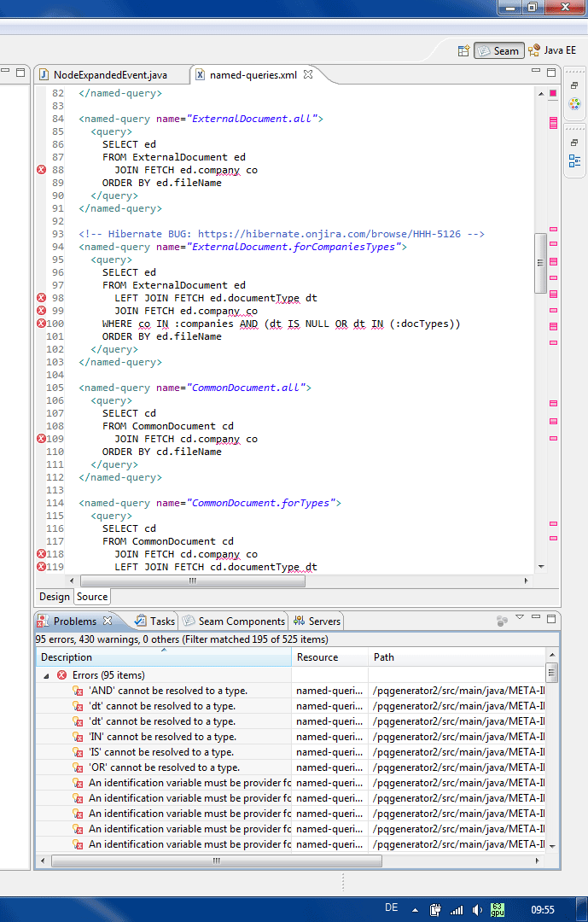Image resolution: width=588 pixels, height=922 pixels.
Task: Close the named-queries.xml editor tab
Action: 309,74
